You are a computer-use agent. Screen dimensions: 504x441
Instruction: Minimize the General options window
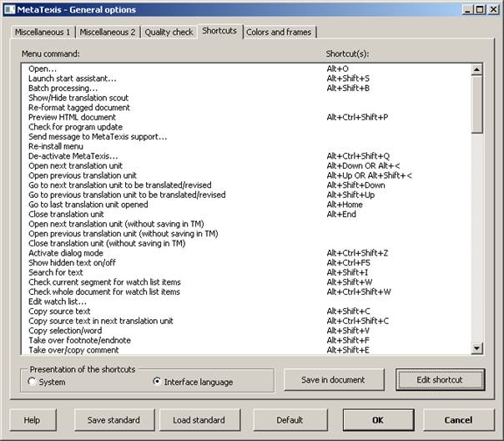(x=467, y=10)
